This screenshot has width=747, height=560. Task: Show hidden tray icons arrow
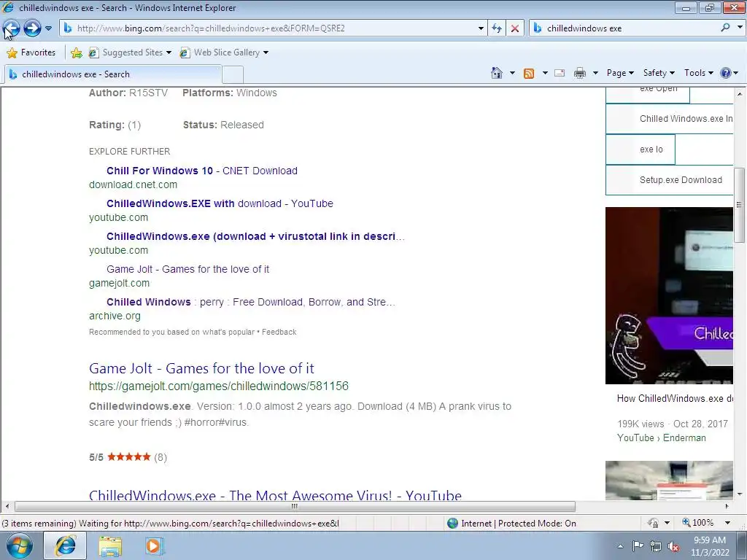[620, 546]
